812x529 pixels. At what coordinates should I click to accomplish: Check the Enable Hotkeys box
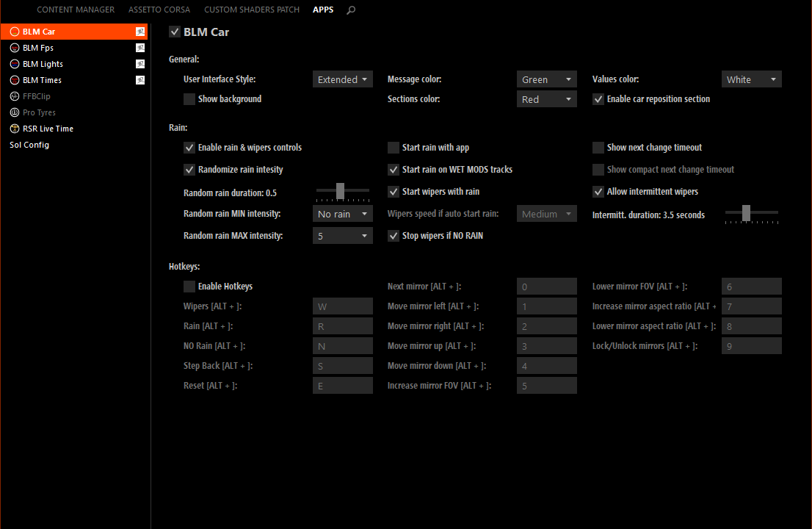coord(189,287)
